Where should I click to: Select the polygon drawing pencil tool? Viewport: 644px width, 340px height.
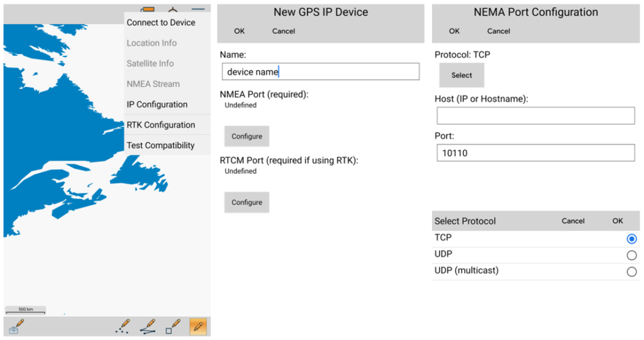coord(173,326)
